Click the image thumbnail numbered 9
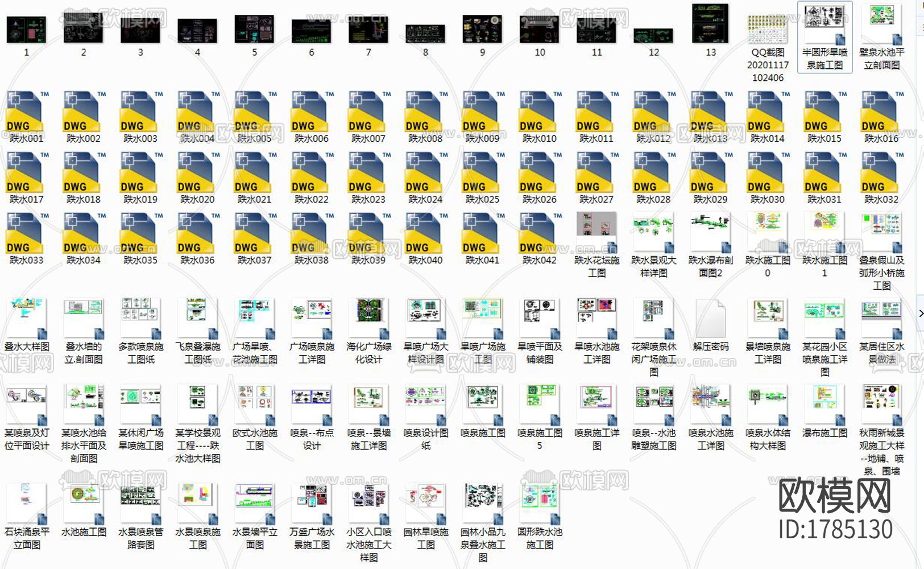Screen dimensions: 924x569 click(482, 30)
